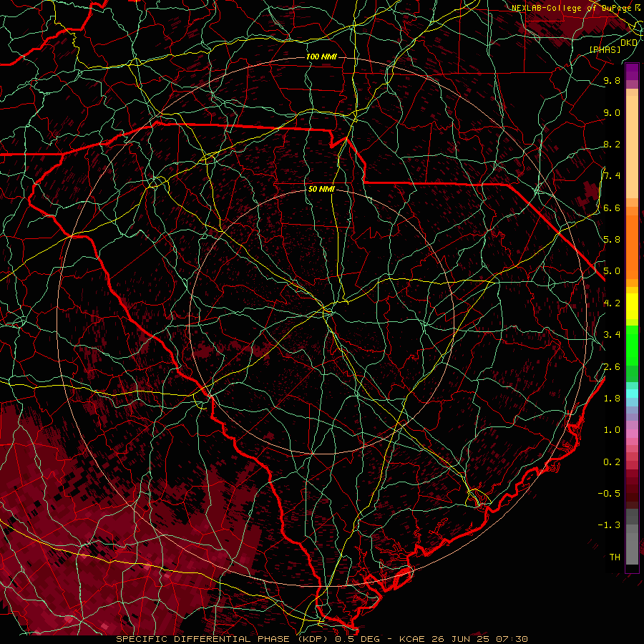The width and height of the screenshot is (644, 644).
Task: Click the pink band of the color bar
Action: 632,434
